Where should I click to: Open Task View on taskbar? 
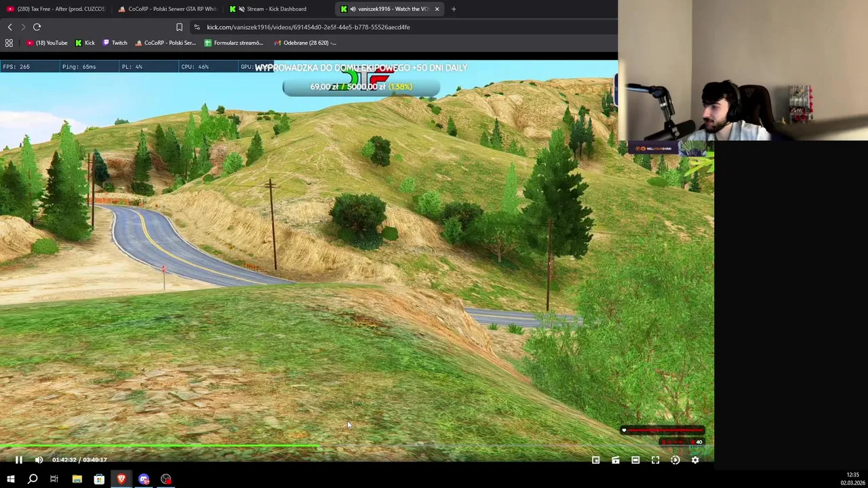pos(54,479)
